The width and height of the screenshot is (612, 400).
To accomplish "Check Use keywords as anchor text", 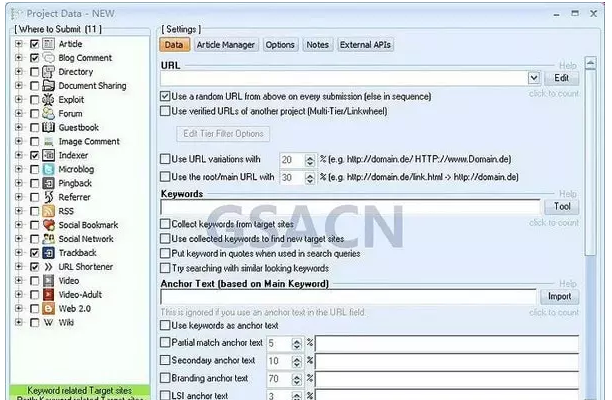I will [x=165, y=325].
